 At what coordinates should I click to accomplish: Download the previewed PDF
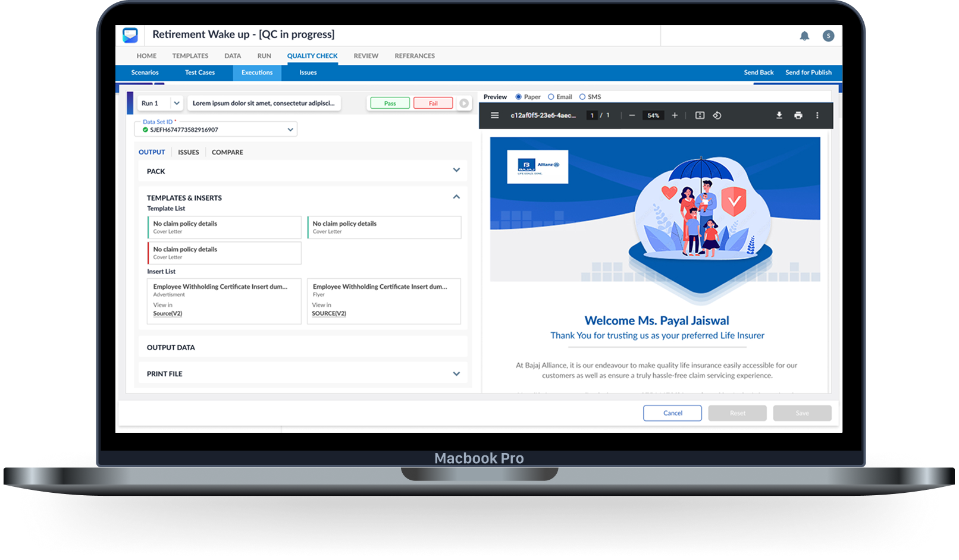click(779, 115)
